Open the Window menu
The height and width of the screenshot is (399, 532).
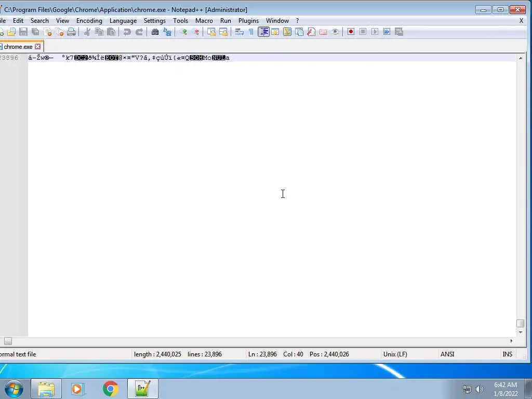(x=277, y=21)
